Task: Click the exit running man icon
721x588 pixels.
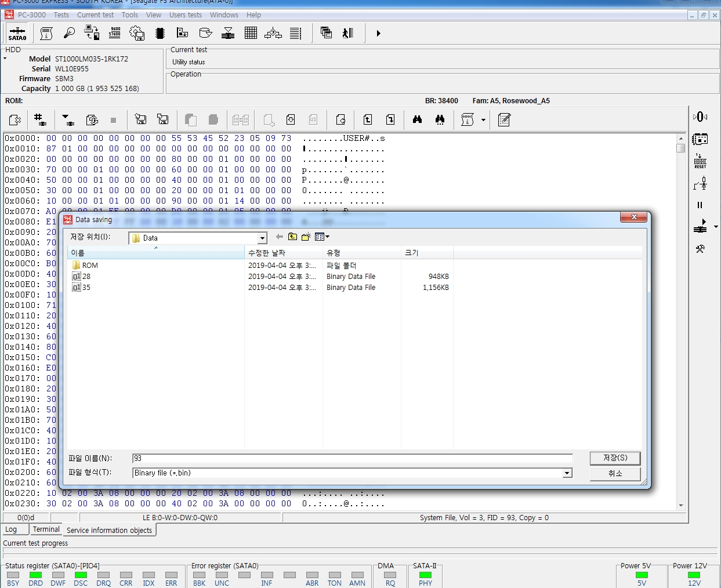Action: point(348,34)
